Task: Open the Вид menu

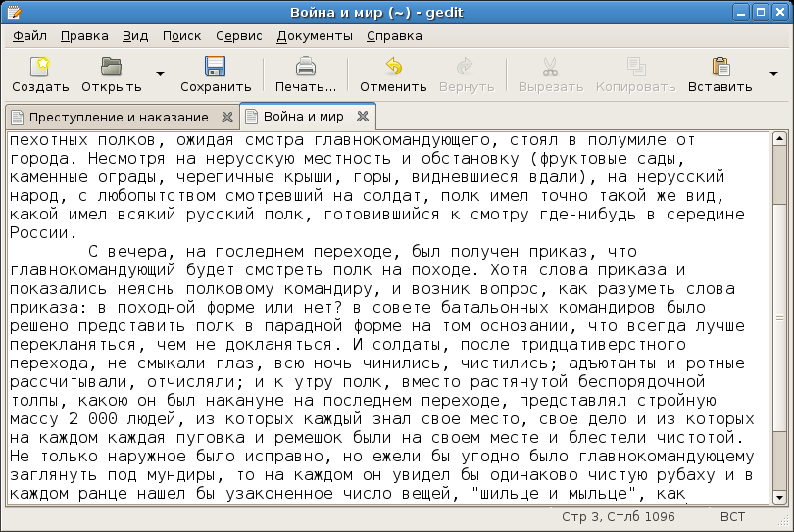Action: pyautogui.click(x=135, y=36)
